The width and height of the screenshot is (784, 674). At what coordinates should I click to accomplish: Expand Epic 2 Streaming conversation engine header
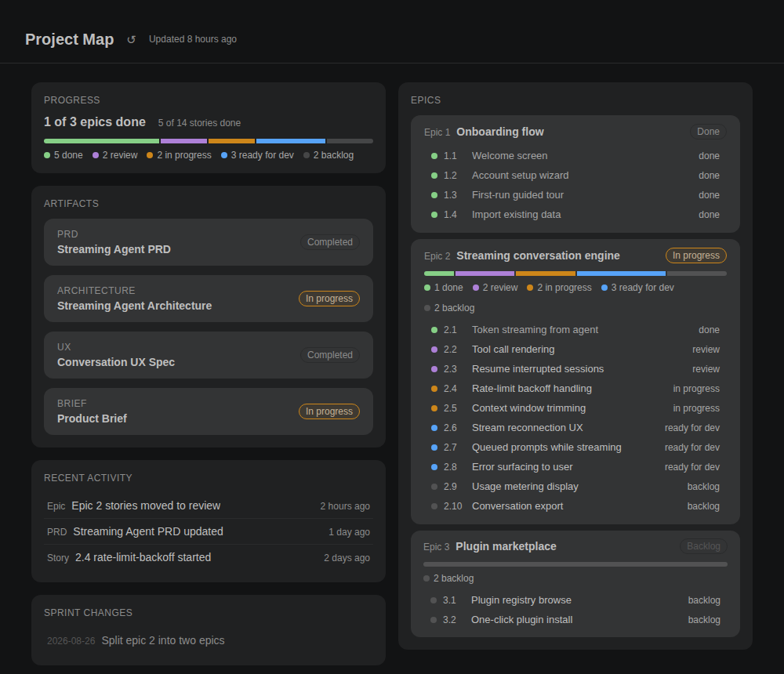point(575,255)
